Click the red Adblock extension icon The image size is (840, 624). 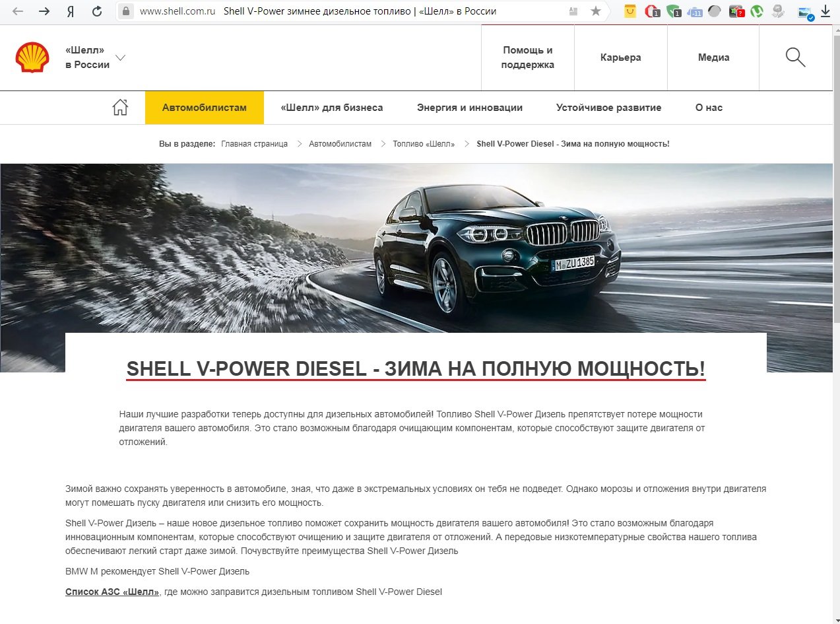point(652,11)
